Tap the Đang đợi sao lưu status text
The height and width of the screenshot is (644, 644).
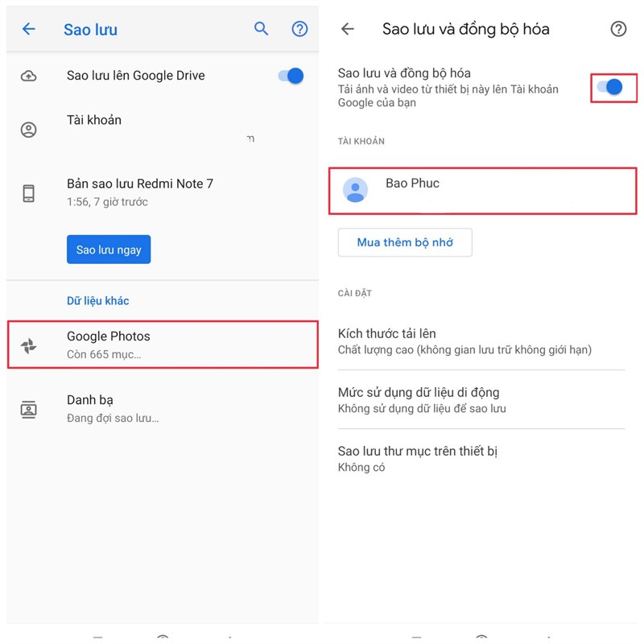click(x=113, y=418)
